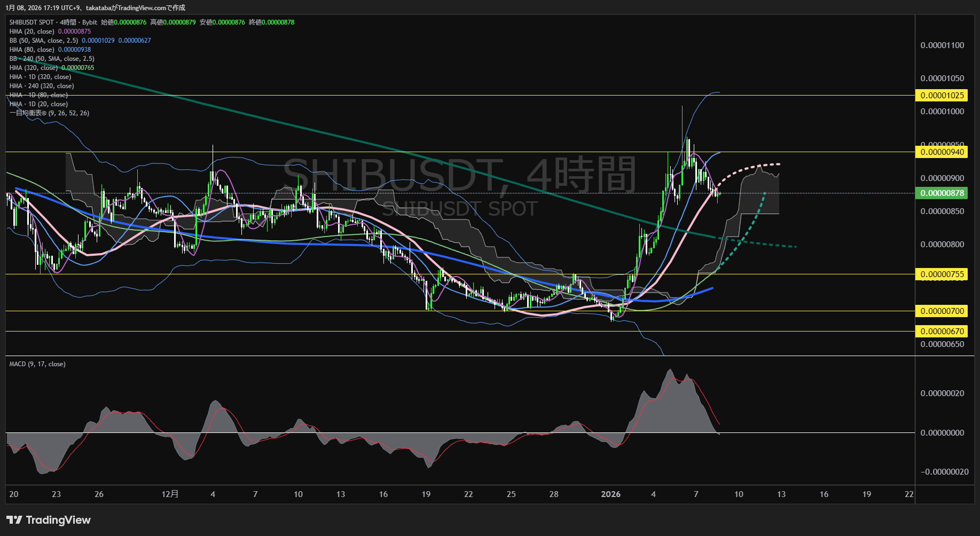Click the chart creation timestamp header text

point(96,7)
